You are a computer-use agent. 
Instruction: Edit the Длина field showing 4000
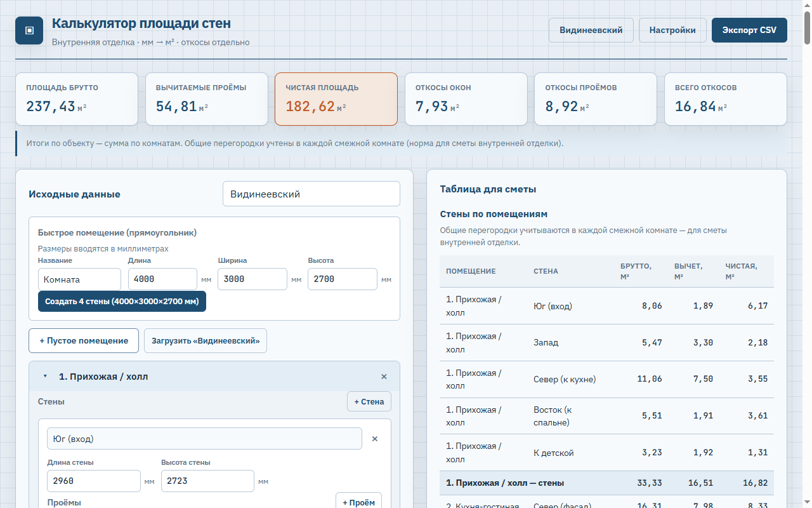[162, 279]
